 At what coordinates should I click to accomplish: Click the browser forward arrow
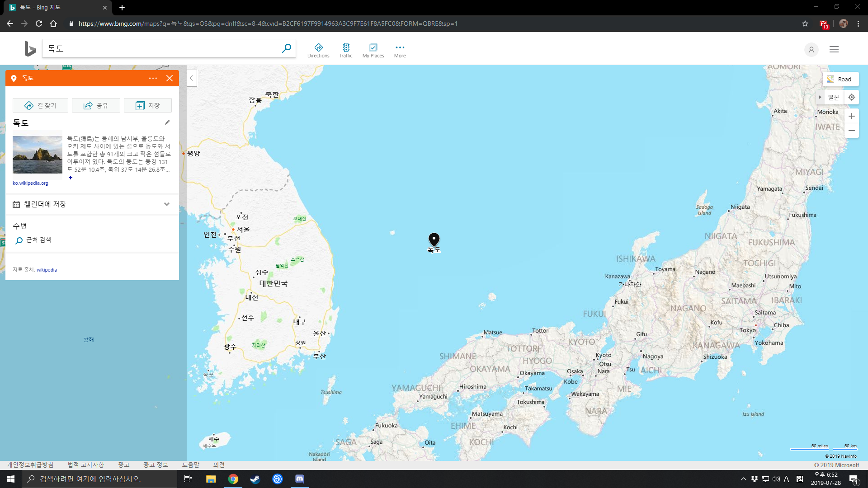(x=24, y=23)
